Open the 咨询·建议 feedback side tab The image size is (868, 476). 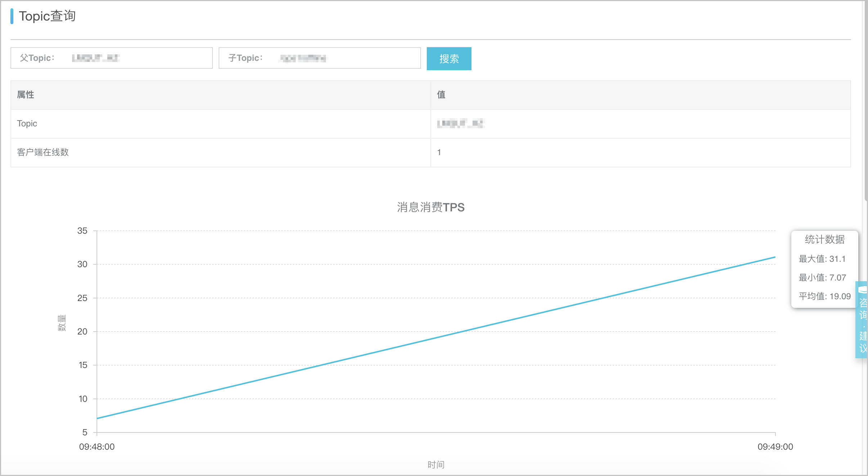(862, 320)
